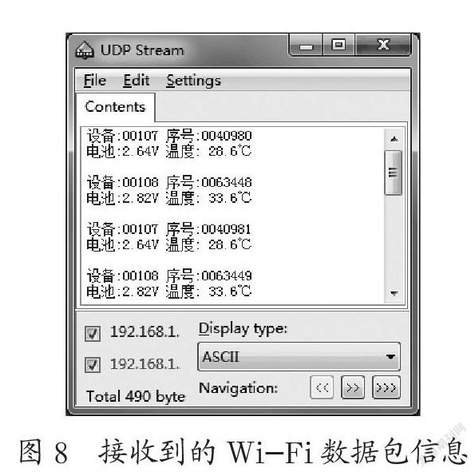
Task: Close the UDP Stream window
Action: [383, 46]
